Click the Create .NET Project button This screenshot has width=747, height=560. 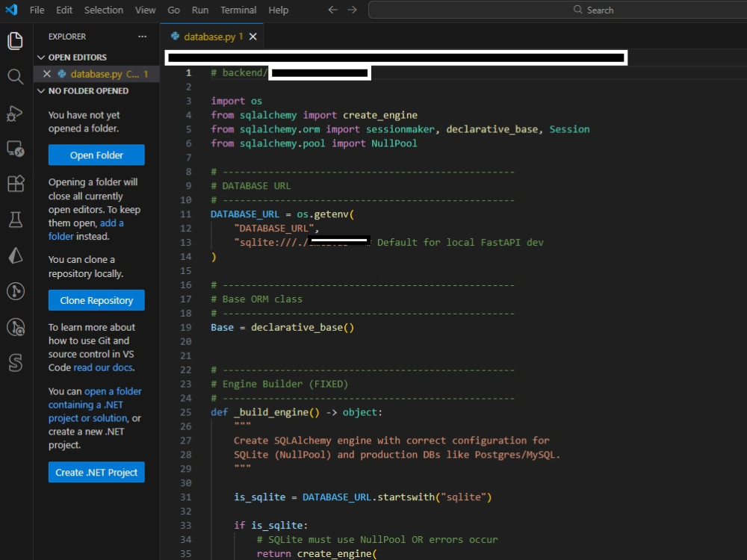[x=96, y=472]
